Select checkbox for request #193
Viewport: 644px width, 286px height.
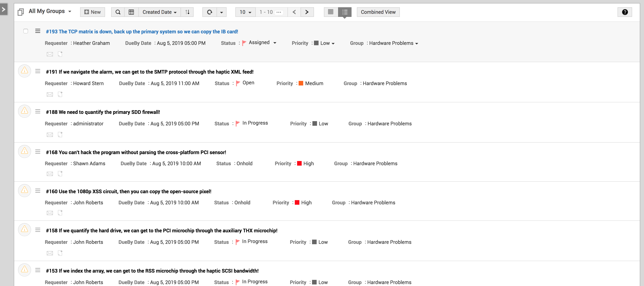pos(25,31)
